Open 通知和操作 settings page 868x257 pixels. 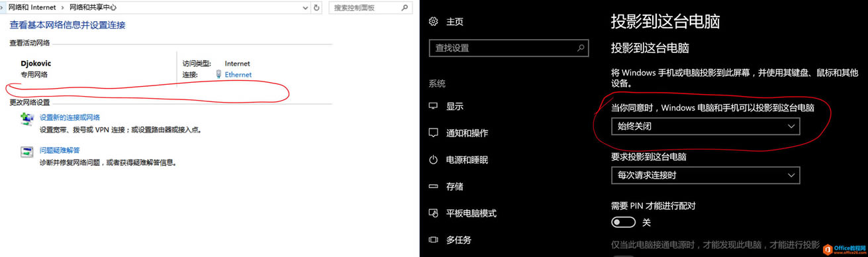point(467,133)
